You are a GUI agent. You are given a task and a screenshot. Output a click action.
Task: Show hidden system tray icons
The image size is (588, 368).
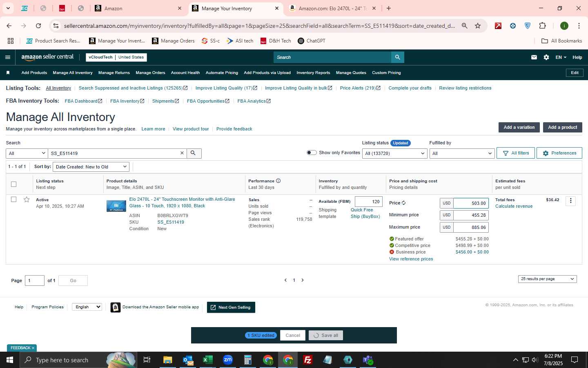click(x=515, y=360)
